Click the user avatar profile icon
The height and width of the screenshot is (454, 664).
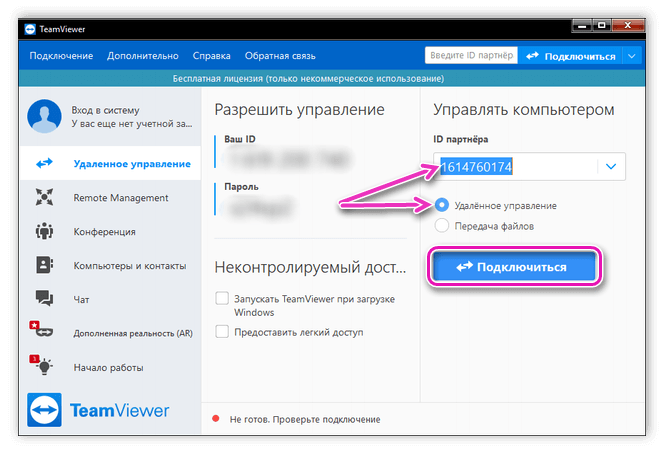click(x=44, y=116)
